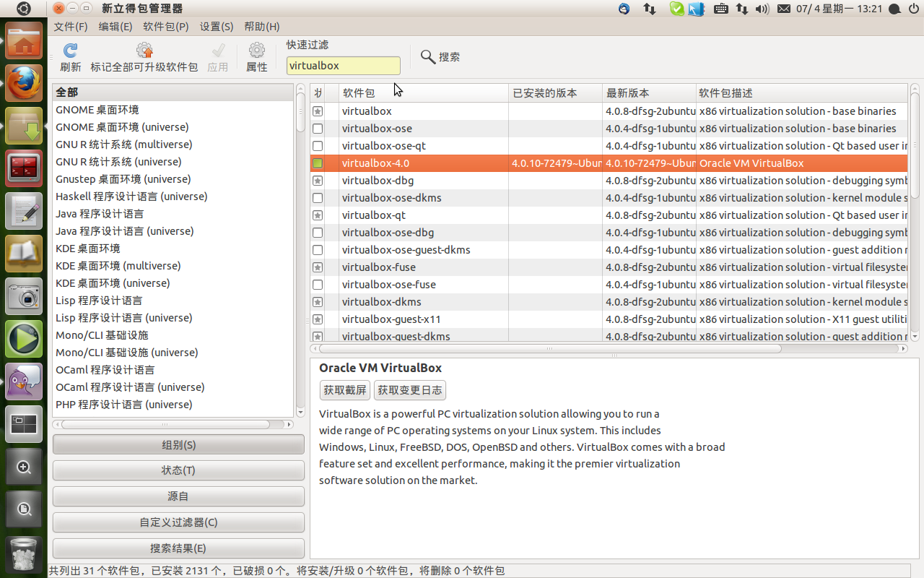Click category list scroll-down arrow
The height and width of the screenshot is (578, 924).
pyautogui.click(x=301, y=413)
